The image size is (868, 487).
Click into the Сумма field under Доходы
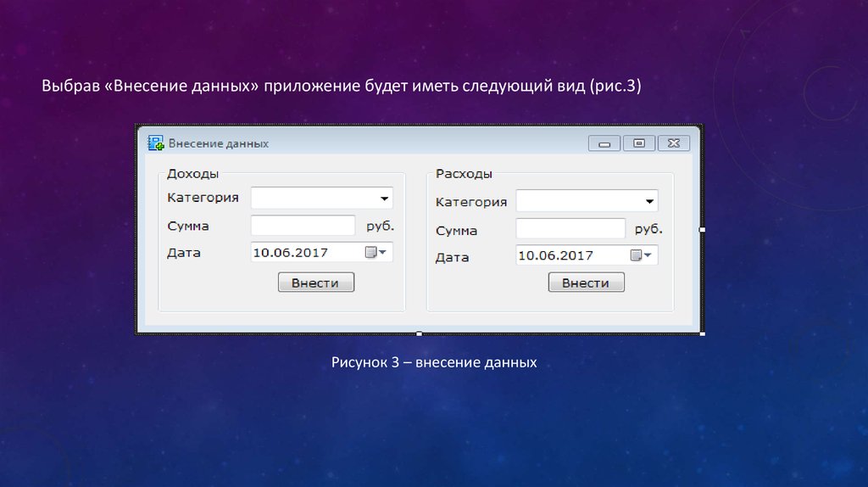click(303, 226)
